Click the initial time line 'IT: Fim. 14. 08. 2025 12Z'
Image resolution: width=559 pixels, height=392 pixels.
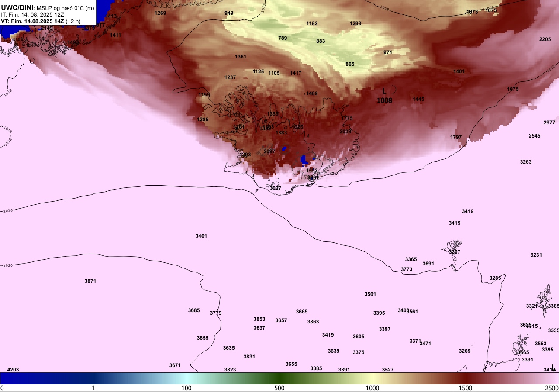point(33,14)
